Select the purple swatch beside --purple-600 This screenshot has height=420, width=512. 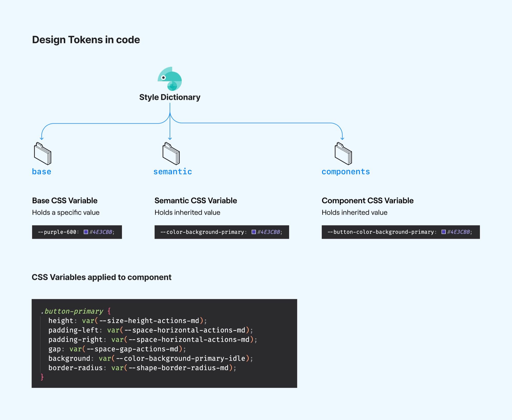tap(86, 232)
